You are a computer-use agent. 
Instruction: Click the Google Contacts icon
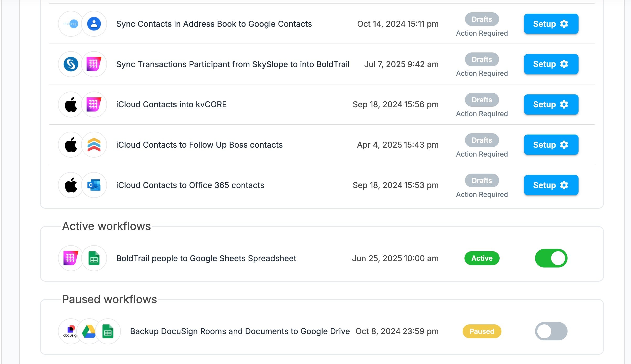point(94,24)
